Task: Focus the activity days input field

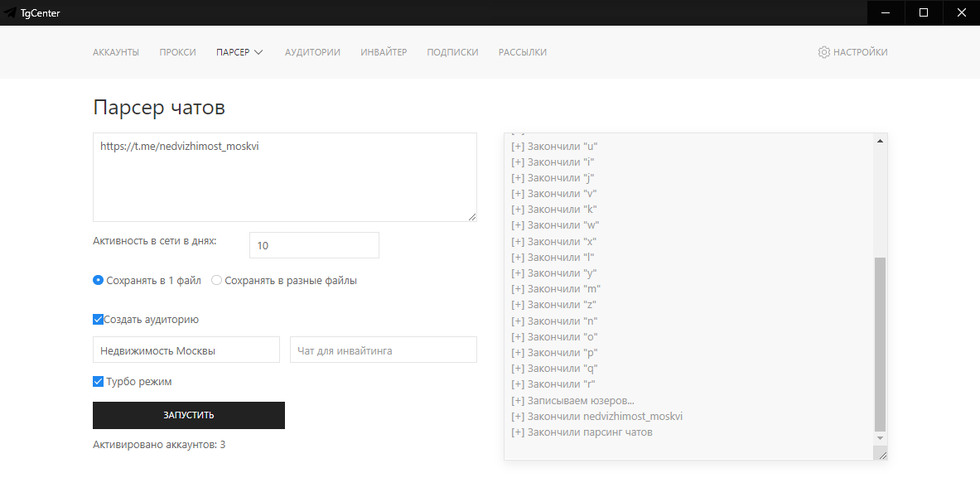Action: coord(314,245)
